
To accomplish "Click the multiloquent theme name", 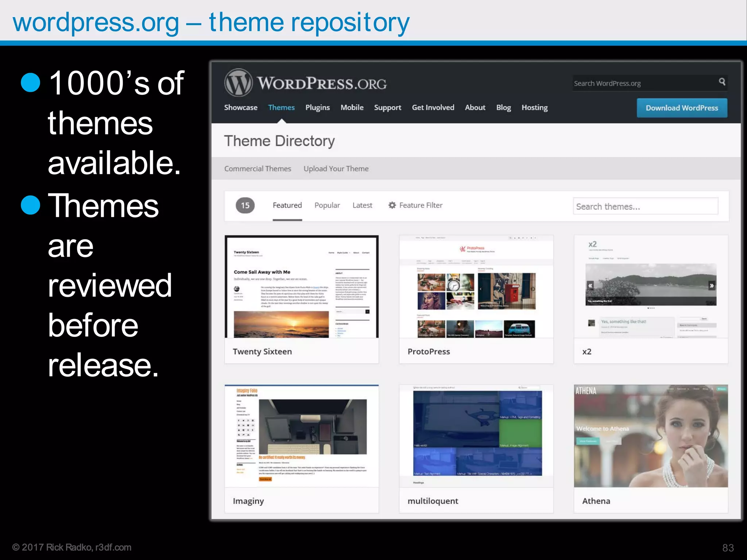I will coord(433,501).
